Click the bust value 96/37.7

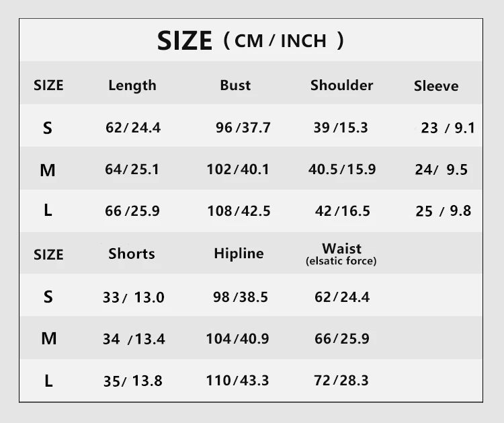pos(243,128)
